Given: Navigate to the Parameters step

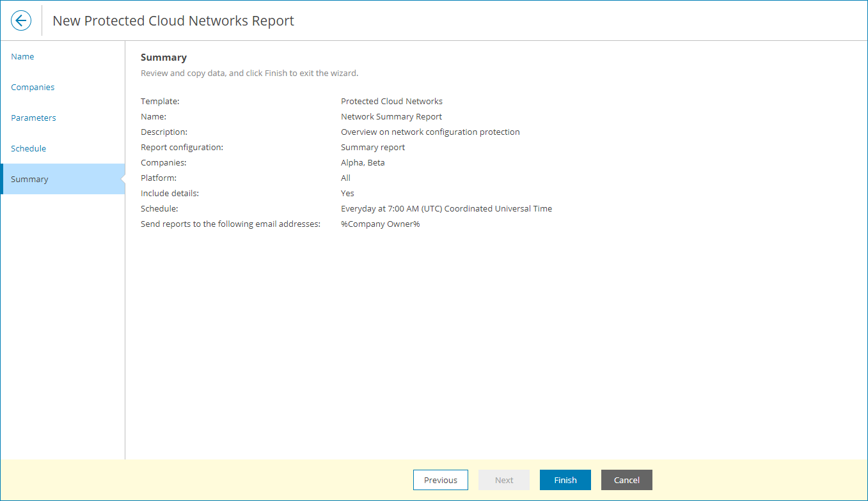Looking at the screenshot, I should [x=33, y=118].
